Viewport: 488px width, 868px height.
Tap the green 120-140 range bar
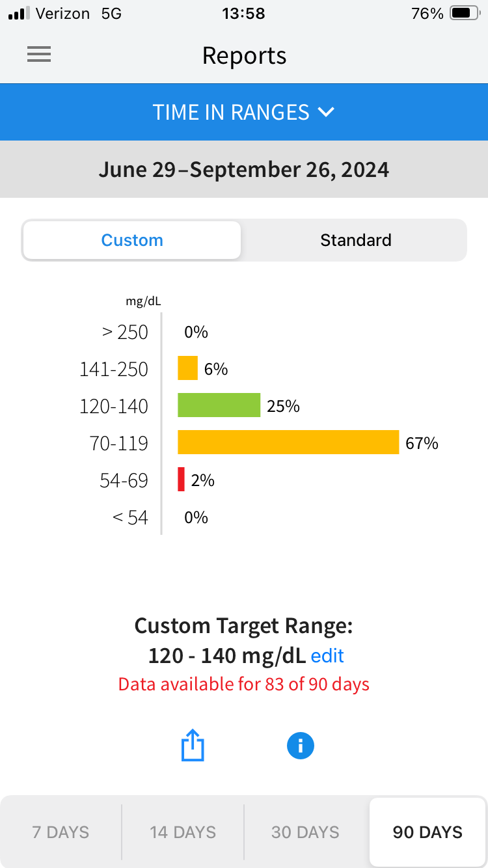tap(219, 405)
